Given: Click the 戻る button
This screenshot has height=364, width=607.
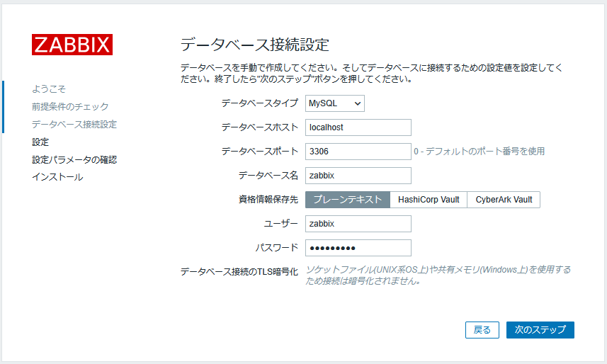Looking at the screenshot, I should click(482, 330).
